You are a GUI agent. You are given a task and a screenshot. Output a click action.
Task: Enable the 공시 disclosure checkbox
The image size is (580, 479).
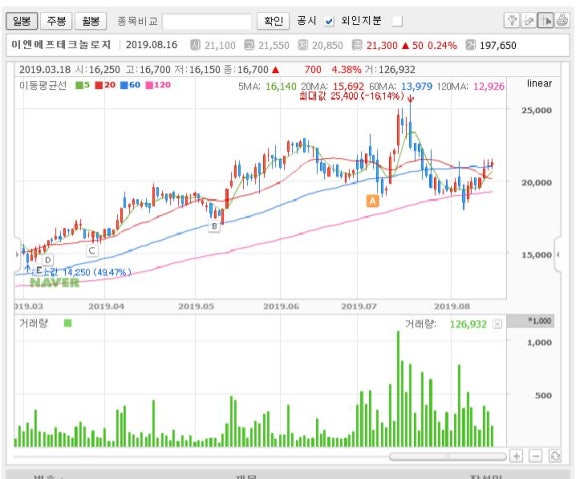click(329, 21)
